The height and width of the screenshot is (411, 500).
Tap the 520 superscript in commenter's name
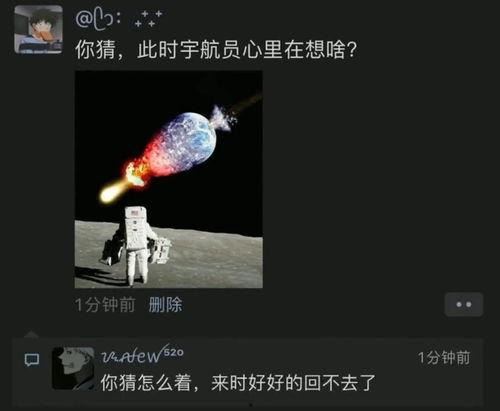click(x=174, y=352)
